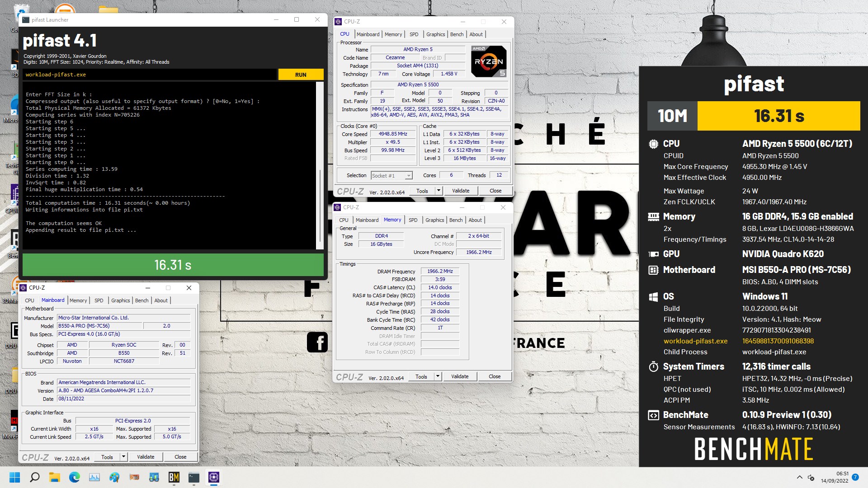Viewport: 868px width, 488px height.
Task: Click the yellow RUN button in pifast Launcher
Action: (301, 75)
